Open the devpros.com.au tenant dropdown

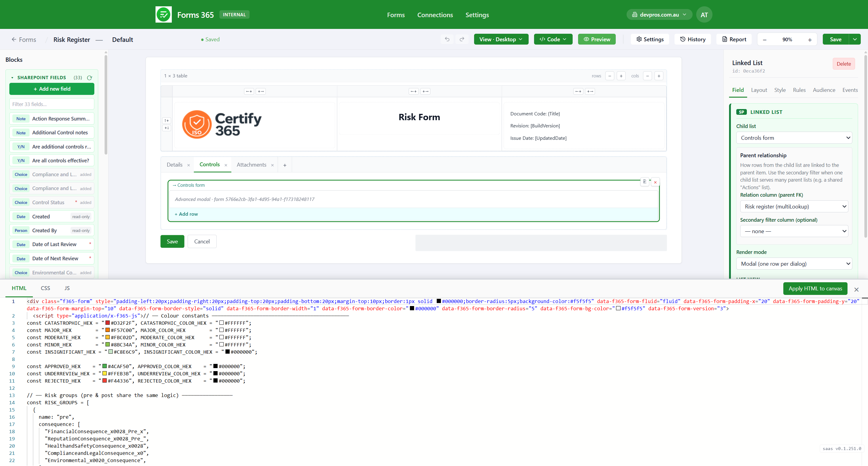(659, 14)
